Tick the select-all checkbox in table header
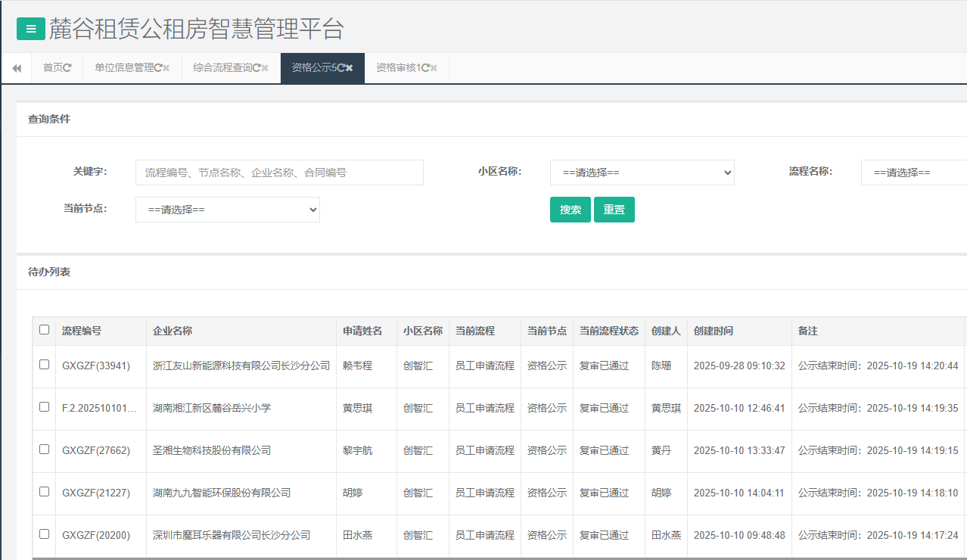Viewport: 967px width, 560px height. coord(44,330)
